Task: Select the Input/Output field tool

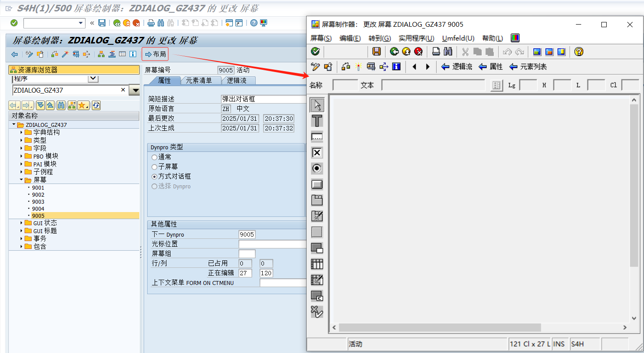Action: point(317,137)
